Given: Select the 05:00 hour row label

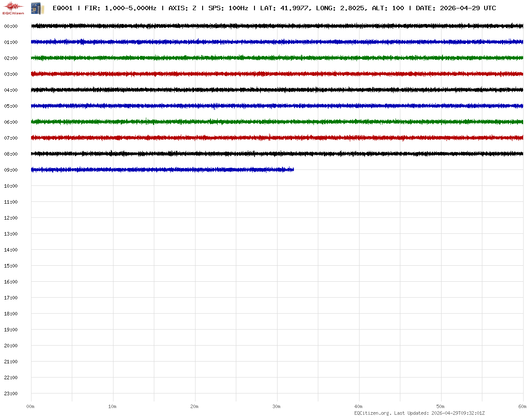Looking at the screenshot, I should pos(11,106).
